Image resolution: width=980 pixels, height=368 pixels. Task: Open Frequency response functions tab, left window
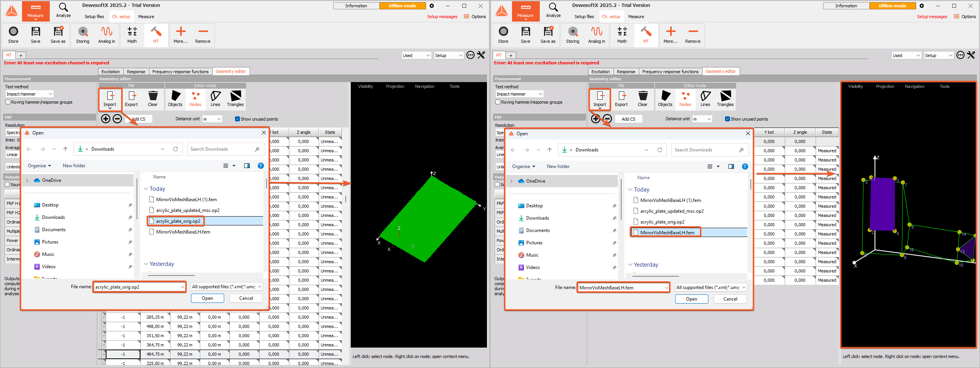tap(181, 72)
